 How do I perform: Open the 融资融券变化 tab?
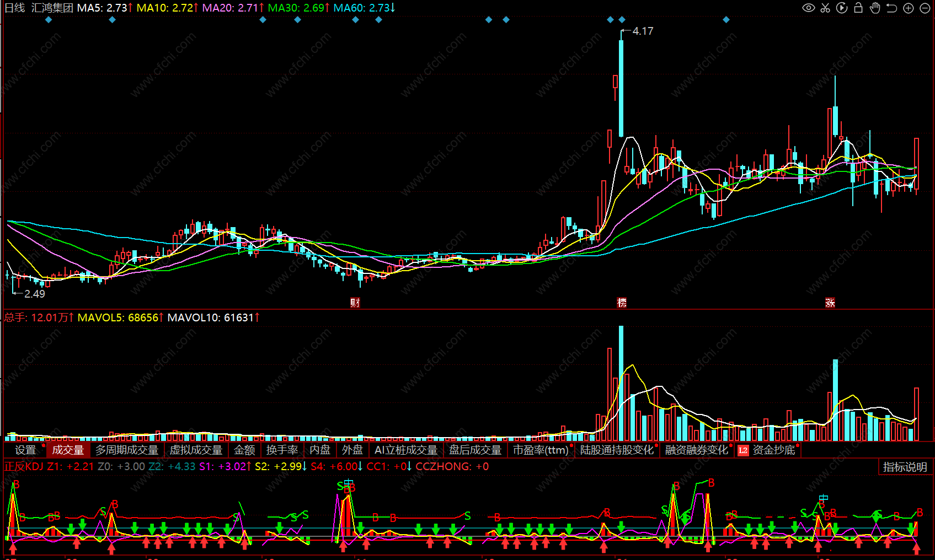697,450
